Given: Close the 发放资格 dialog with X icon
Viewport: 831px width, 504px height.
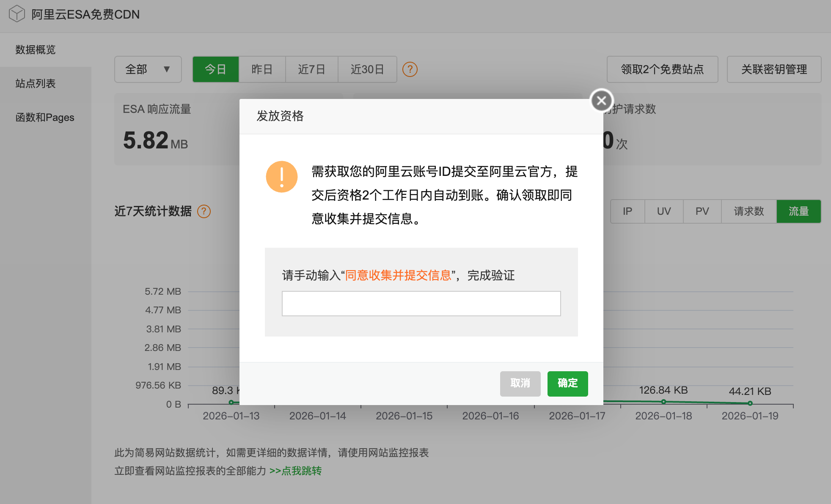Looking at the screenshot, I should click(601, 101).
